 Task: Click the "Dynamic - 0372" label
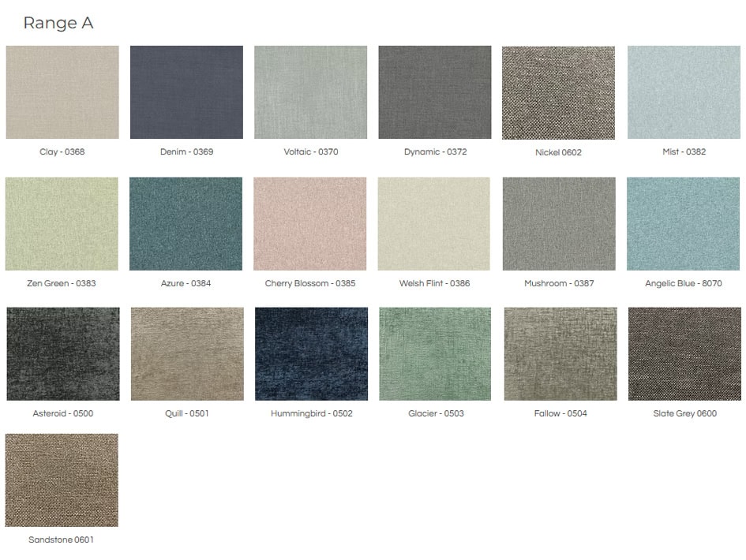pos(435,151)
